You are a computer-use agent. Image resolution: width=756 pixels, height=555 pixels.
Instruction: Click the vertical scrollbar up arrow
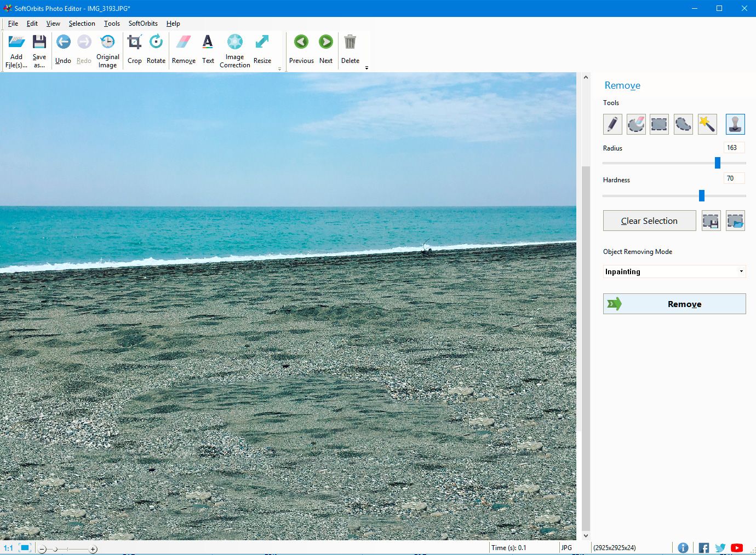click(586, 78)
